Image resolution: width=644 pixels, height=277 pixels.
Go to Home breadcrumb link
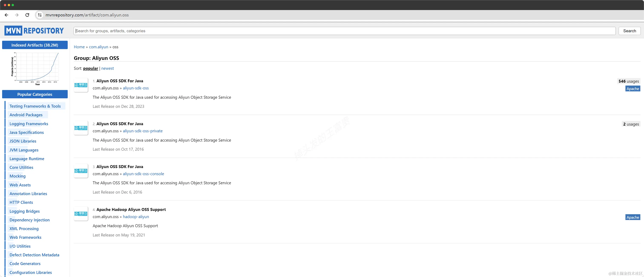tap(79, 47)
